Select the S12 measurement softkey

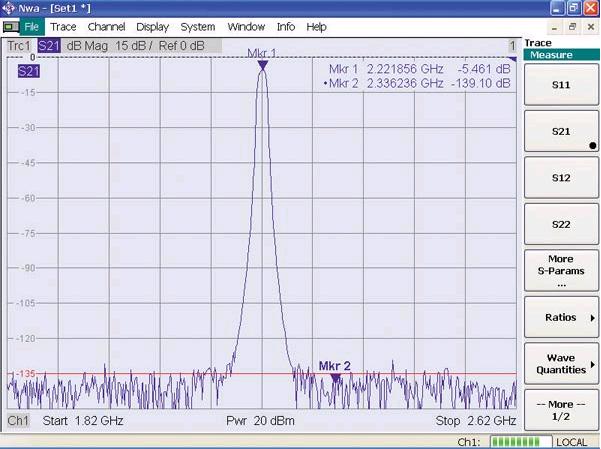click(560, 178)
